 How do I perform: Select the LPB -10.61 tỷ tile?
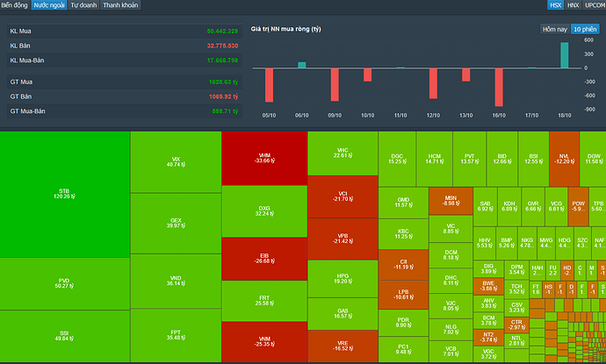[403, 295]
